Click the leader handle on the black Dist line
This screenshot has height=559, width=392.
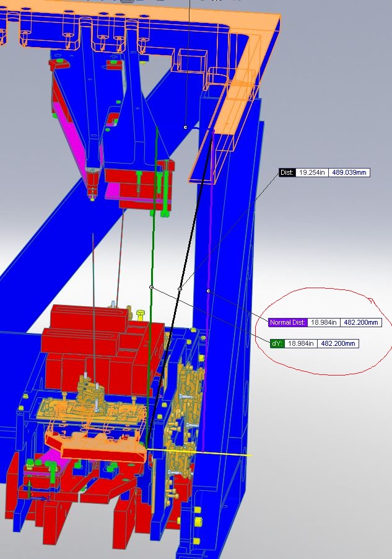click(x=180, y=289)
